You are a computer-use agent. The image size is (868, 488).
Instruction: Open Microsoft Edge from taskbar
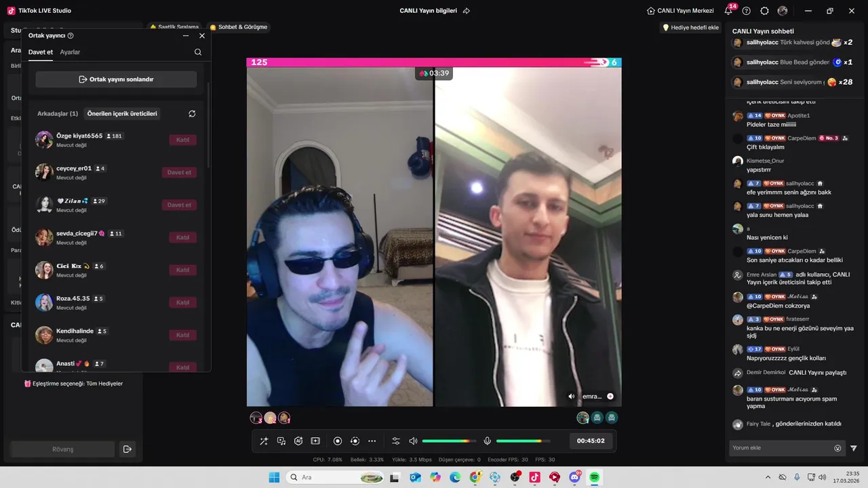click(x=455, y=477)
